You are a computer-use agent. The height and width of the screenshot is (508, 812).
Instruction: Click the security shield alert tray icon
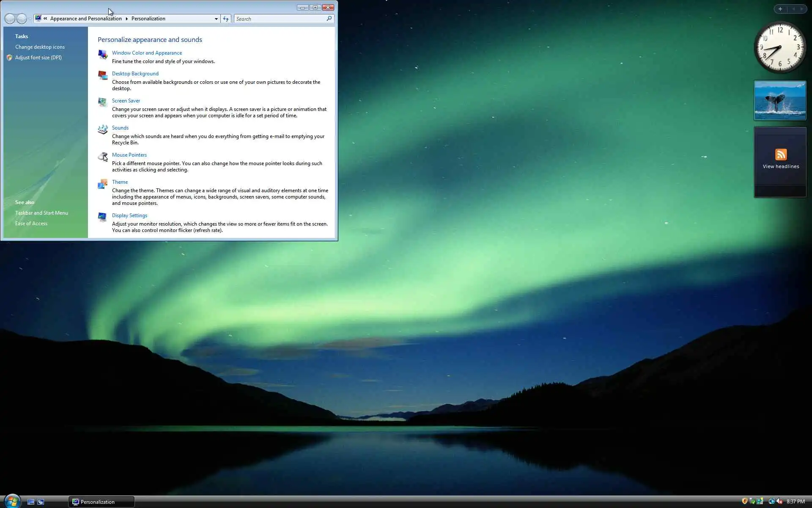click(x=744, y=501)
